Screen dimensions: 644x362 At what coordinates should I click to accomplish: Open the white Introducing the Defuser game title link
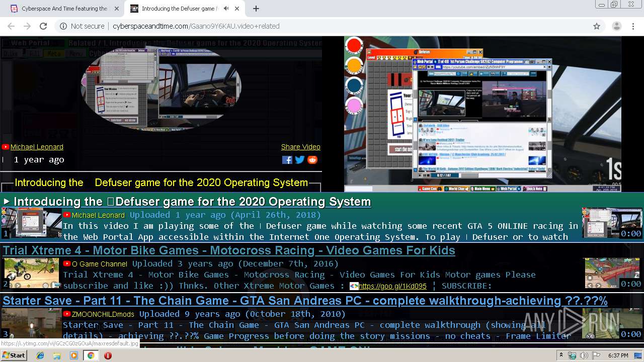192,202
